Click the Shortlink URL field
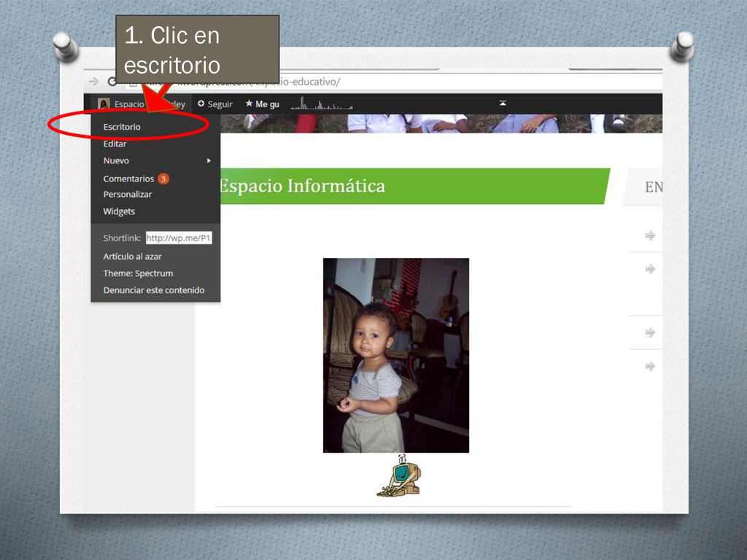Image resolution: width=747 pixels, height=560 pixels. click(179, 238)
